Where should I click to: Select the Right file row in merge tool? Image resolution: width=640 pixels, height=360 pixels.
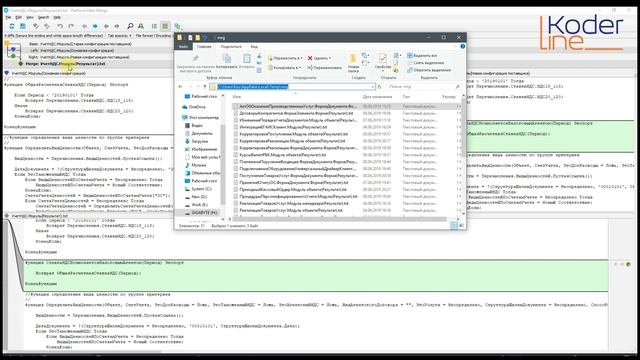pyautogui.click(x=79, y=57)
